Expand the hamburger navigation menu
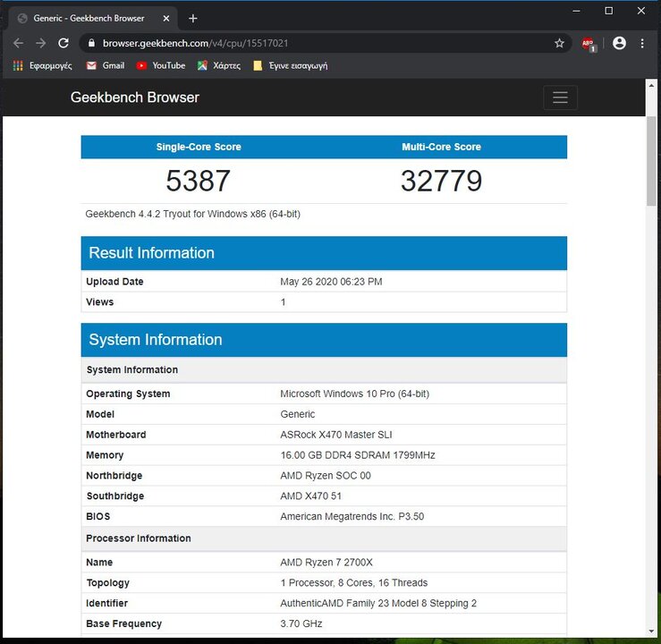This screenshot has height=644, width=661. [x=560, y=97]
